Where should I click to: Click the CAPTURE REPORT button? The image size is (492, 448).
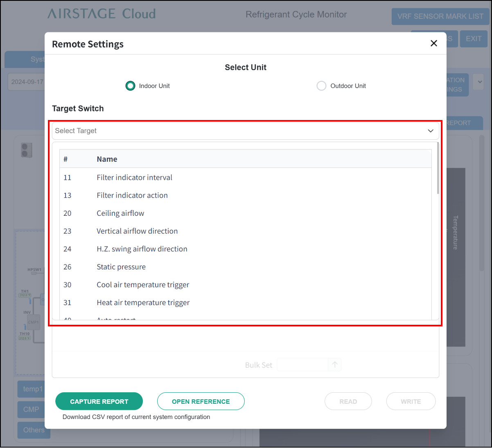tap(99, 401)
